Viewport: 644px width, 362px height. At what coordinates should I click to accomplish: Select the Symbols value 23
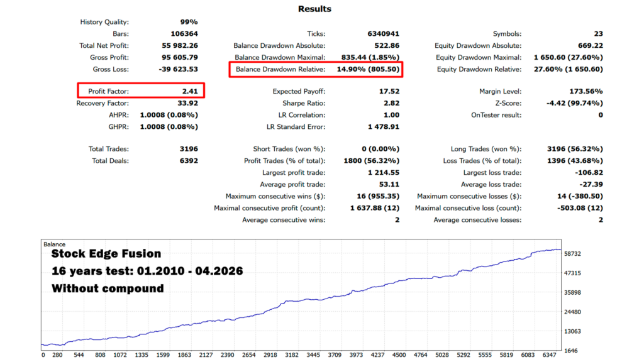(x=599, y=34)
